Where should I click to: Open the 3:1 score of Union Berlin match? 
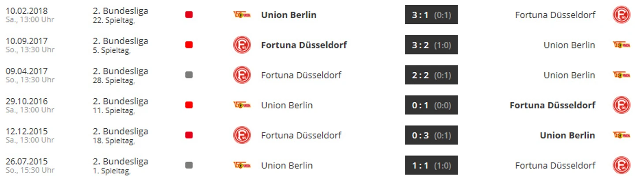pos(431,15)
